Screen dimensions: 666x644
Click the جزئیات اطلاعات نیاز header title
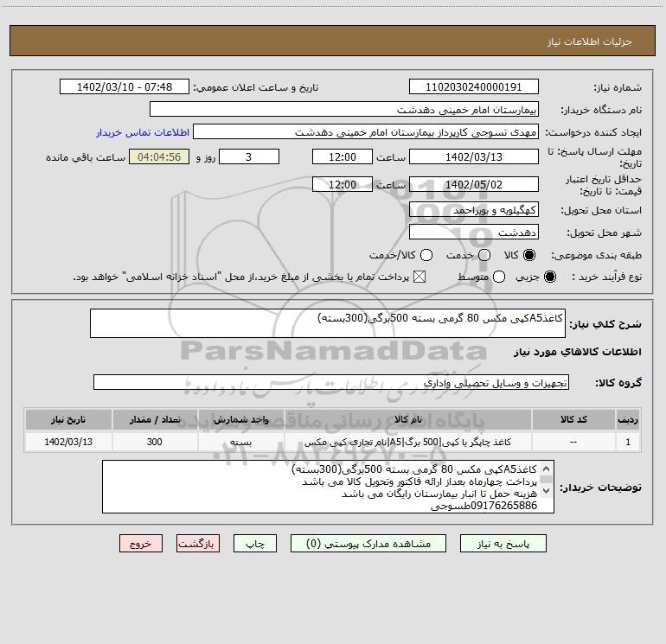click(590, 41)
